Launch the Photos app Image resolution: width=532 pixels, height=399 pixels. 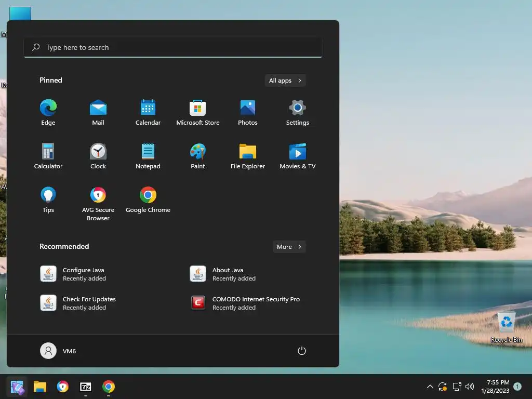248,113
